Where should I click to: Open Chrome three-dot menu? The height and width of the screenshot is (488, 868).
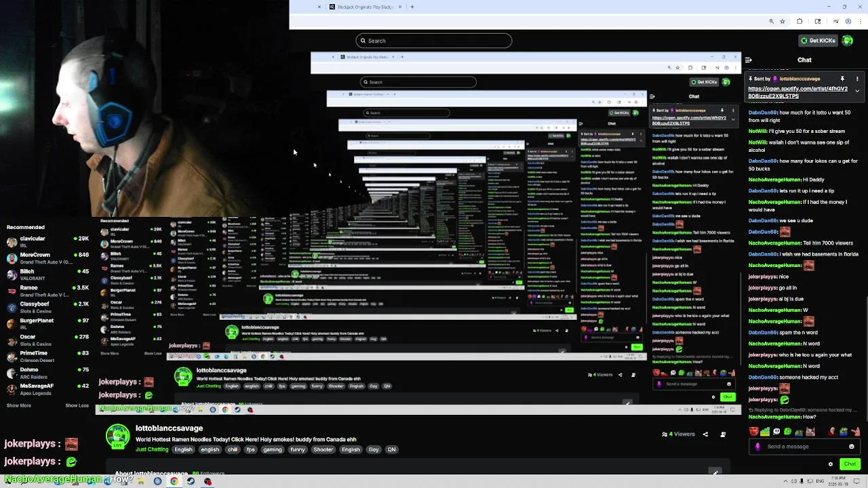[860, 22]
